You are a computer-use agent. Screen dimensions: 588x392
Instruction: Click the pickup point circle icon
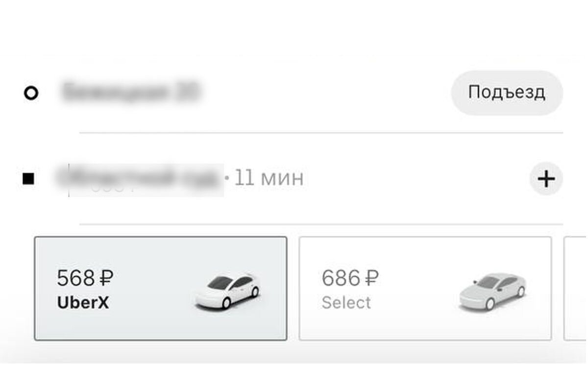coord(31,93)
